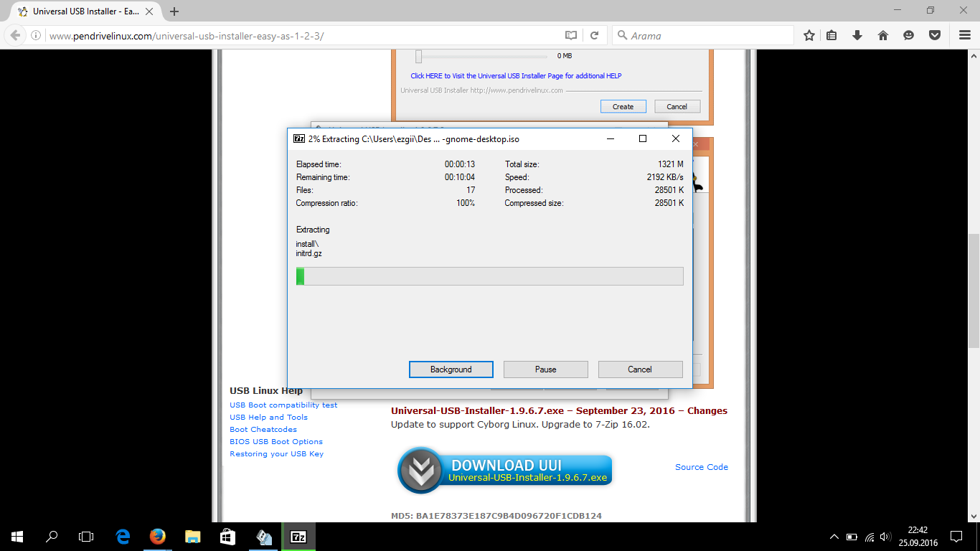Check battery status tray icon

pyautogui.click(x=852, y=537)
